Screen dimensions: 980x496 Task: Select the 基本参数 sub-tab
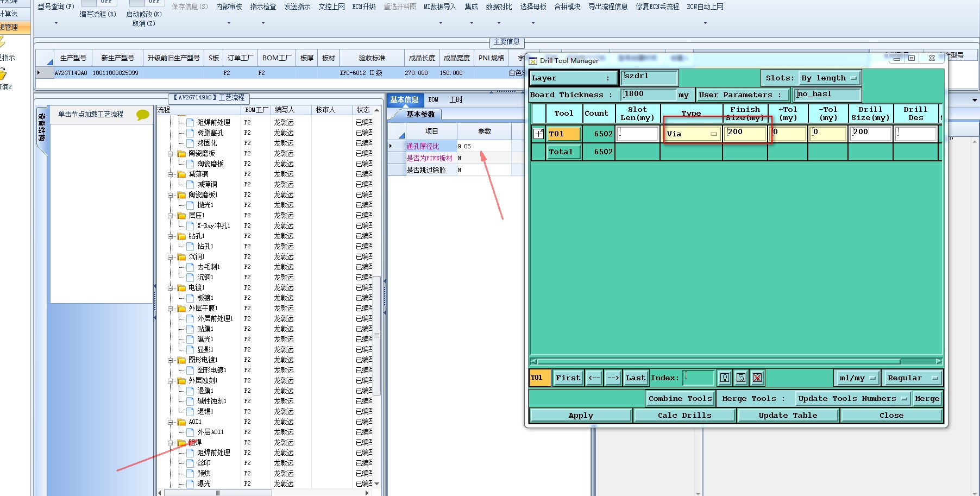(420, 115)
